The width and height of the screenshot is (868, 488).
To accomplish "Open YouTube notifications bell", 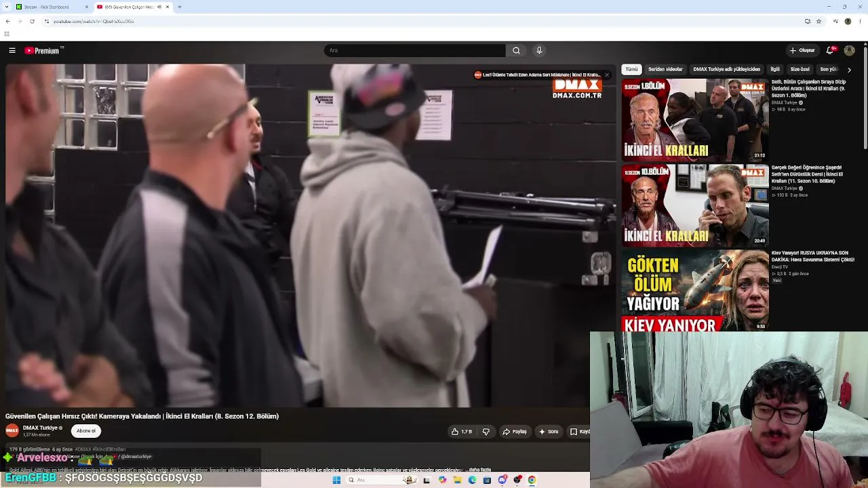I will point(831,50).
